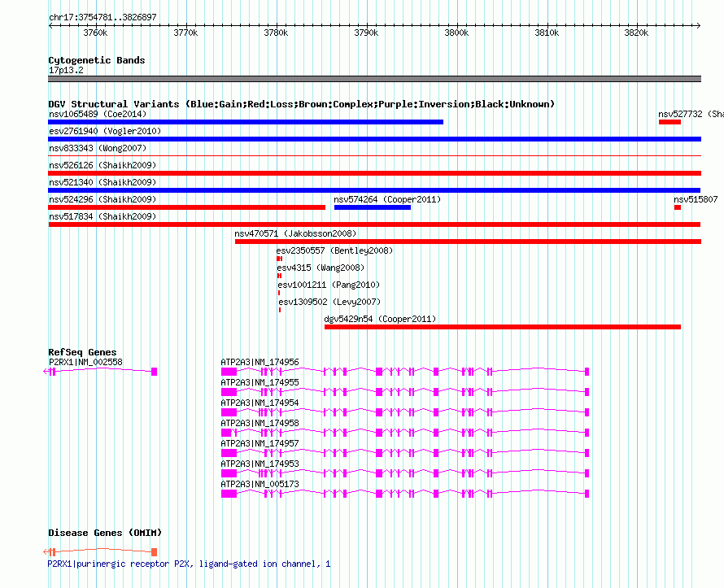The image size is (724, 588).
Task: Click the nsv833343 (Wong2007) thin red line
Action: click(x=374, y=156)
